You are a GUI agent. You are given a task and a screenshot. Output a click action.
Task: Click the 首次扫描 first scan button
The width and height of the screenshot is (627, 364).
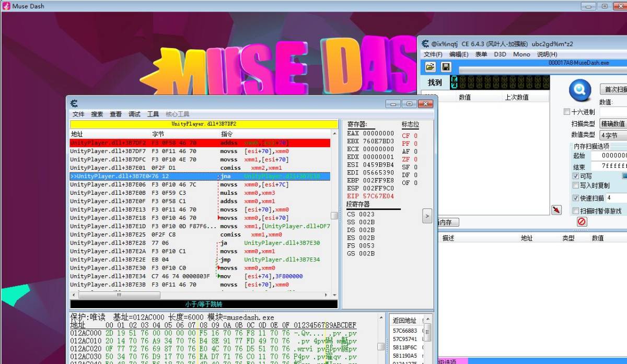click(613, 89)
